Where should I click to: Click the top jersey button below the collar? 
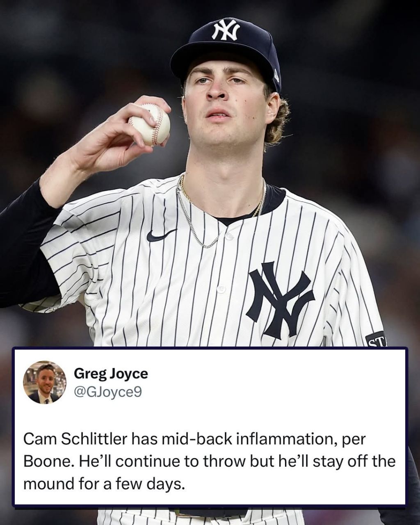228,237
